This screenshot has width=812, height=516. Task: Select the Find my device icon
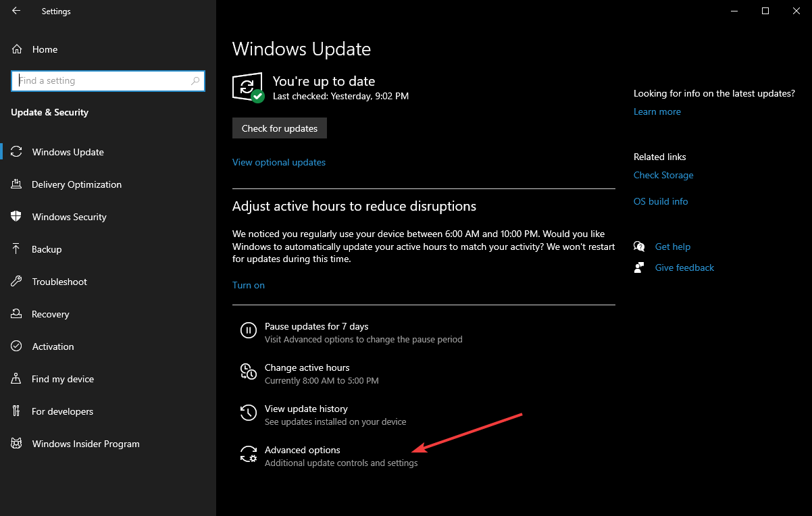tap(16, 378)
